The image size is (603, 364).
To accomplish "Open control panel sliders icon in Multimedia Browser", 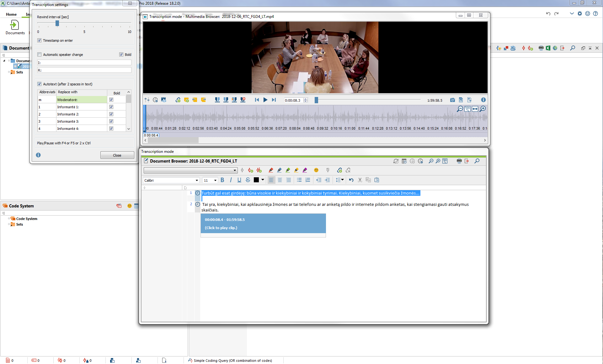I will (147, 100).
